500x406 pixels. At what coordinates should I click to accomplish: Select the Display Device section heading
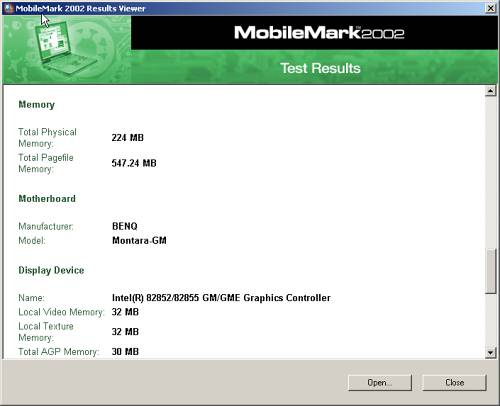click(x=51, y=270)
